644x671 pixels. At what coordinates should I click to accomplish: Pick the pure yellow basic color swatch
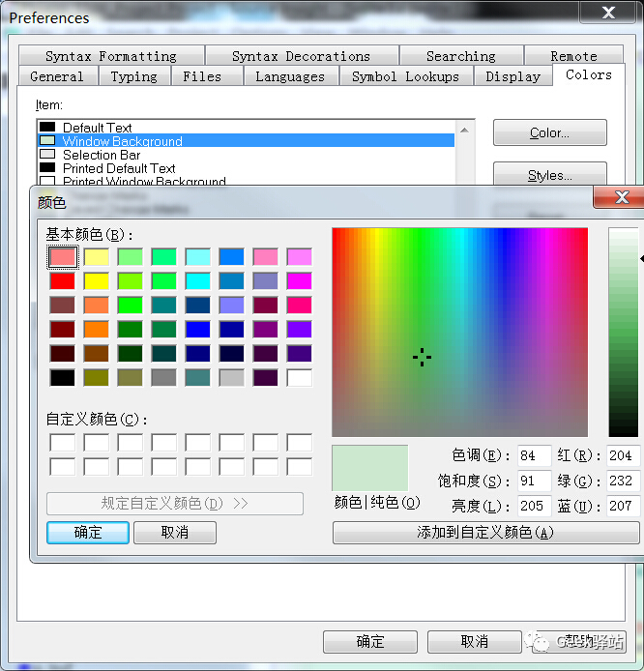coord(97,281)
